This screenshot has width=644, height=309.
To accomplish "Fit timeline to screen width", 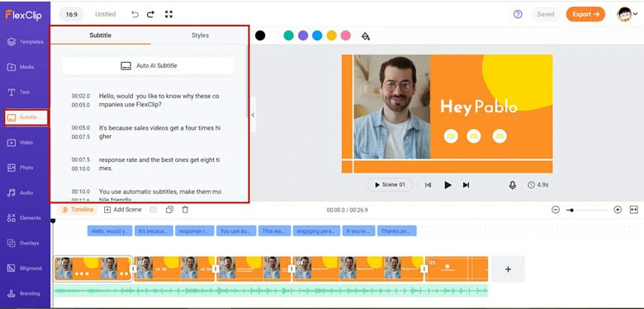I will pos(634,210).
